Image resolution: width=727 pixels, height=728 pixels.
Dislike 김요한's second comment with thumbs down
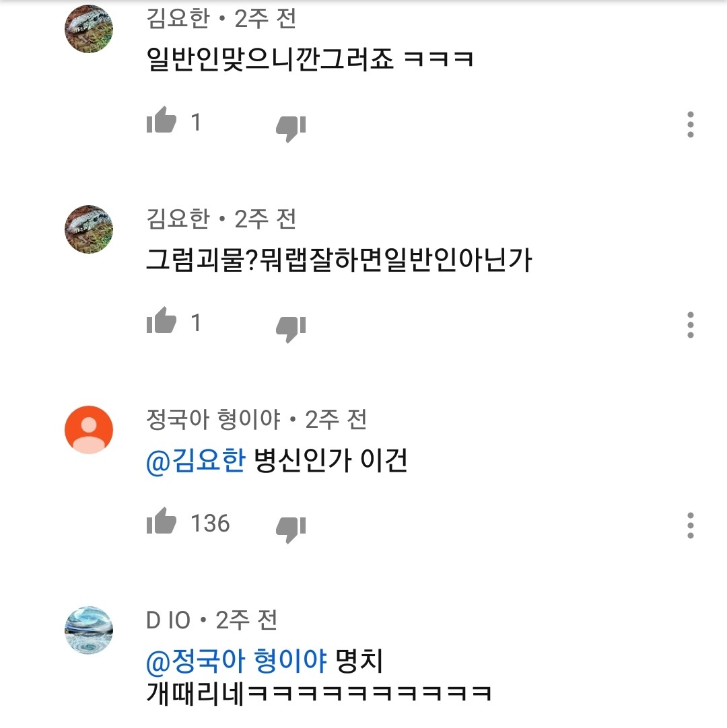tap(289, 324)
